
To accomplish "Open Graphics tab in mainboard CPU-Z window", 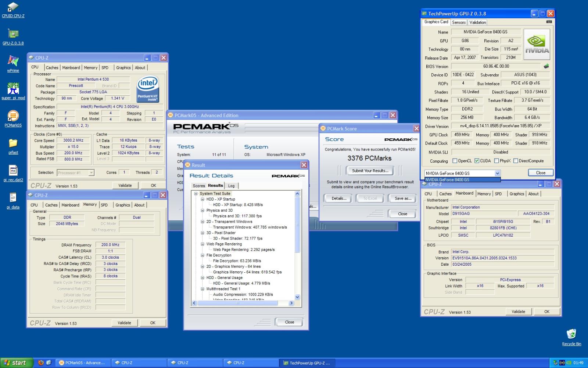I will 517,194.
